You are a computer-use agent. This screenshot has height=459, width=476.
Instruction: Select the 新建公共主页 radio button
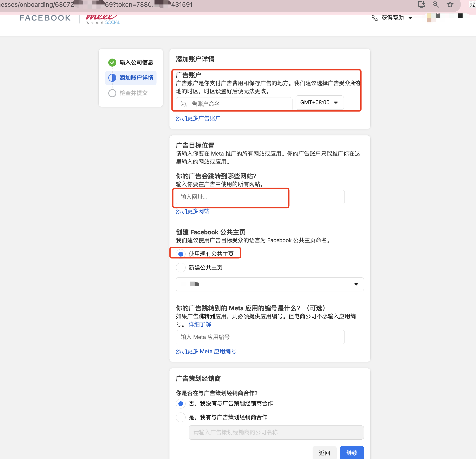(x=181, y=268)
